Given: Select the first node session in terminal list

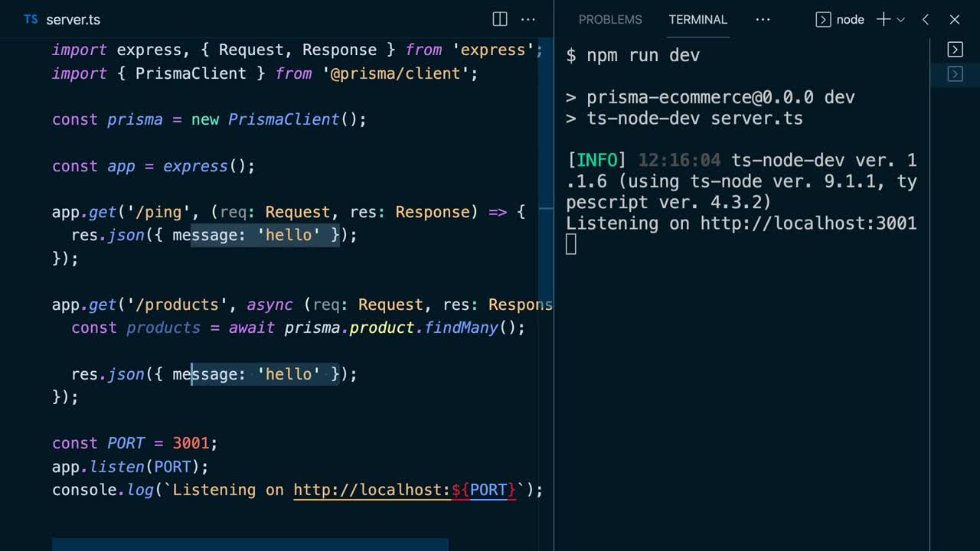Looking at the screenshot, I should click(955, 49).
